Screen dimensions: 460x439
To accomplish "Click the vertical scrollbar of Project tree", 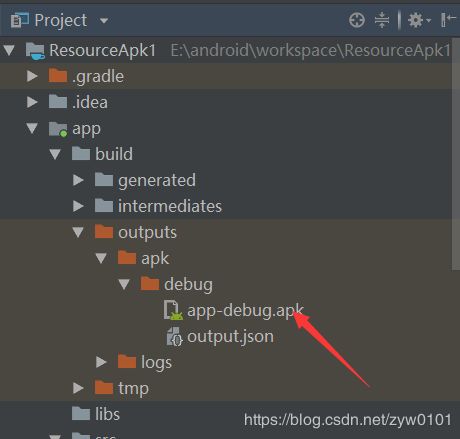I will [456, 154].
